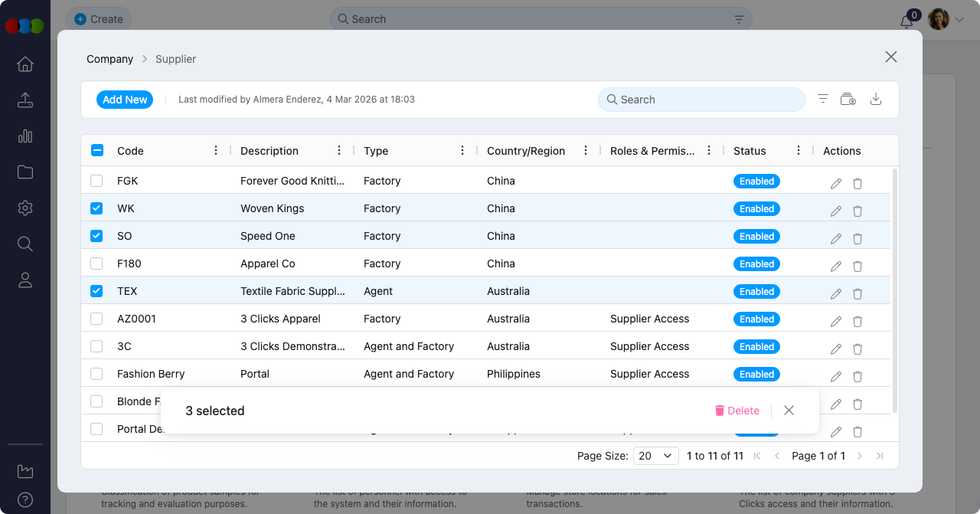Go to Company in the breadcrumb
Image resolution: width=980 pixels, height=514 pixels.
pos(109,59)
